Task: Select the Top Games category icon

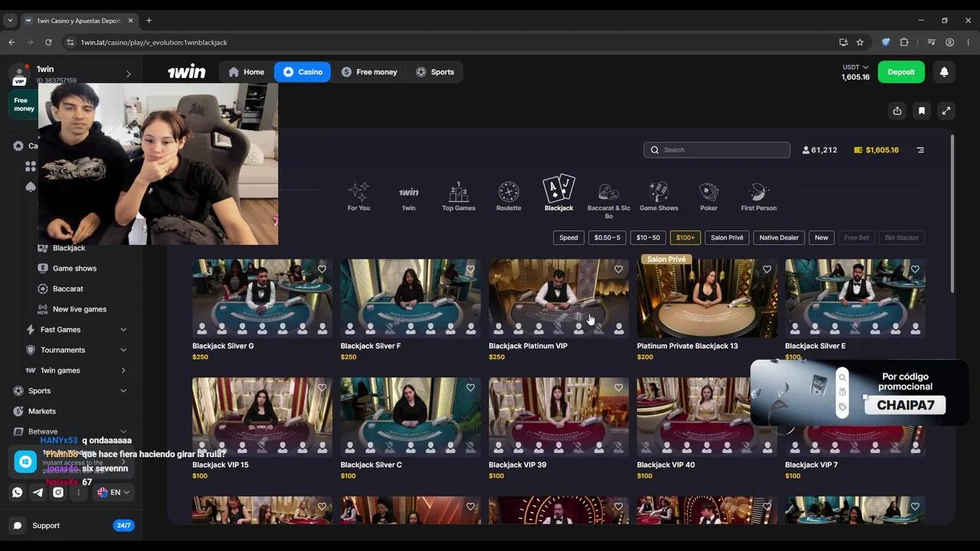Action: (459, 191)
